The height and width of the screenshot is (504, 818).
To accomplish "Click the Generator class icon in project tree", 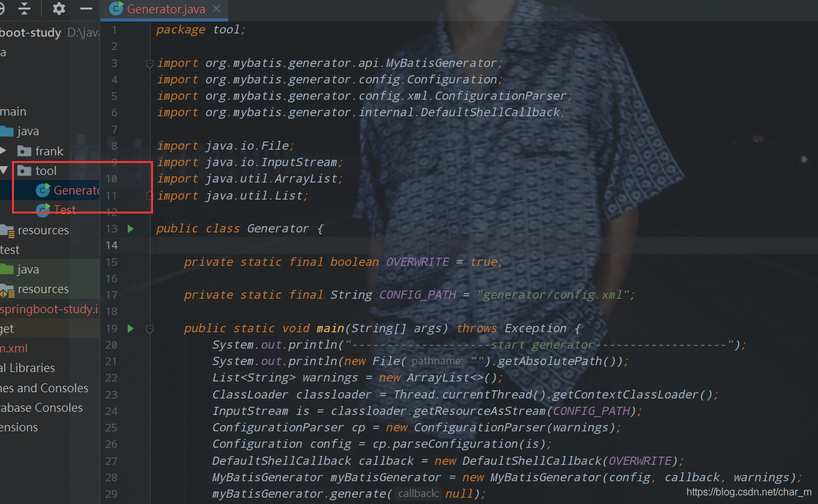I will (x=43, y=190).
